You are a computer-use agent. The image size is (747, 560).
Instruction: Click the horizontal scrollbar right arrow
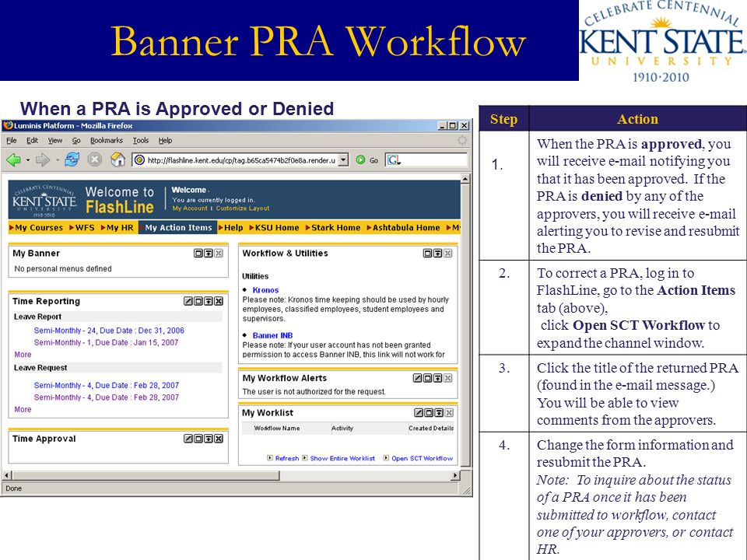[455, 475]
